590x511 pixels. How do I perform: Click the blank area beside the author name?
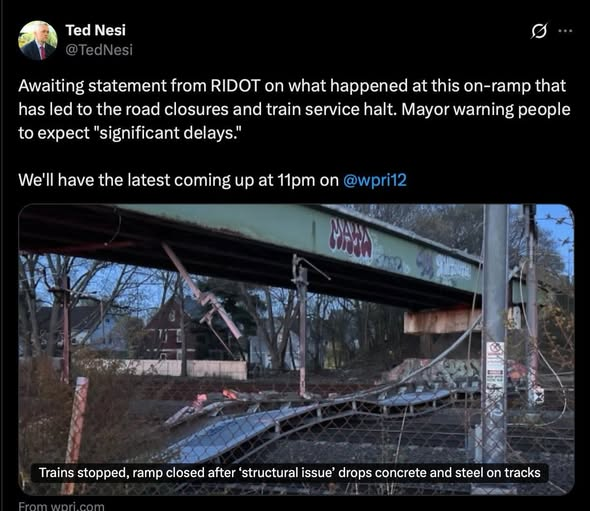[x=327, y=38]
